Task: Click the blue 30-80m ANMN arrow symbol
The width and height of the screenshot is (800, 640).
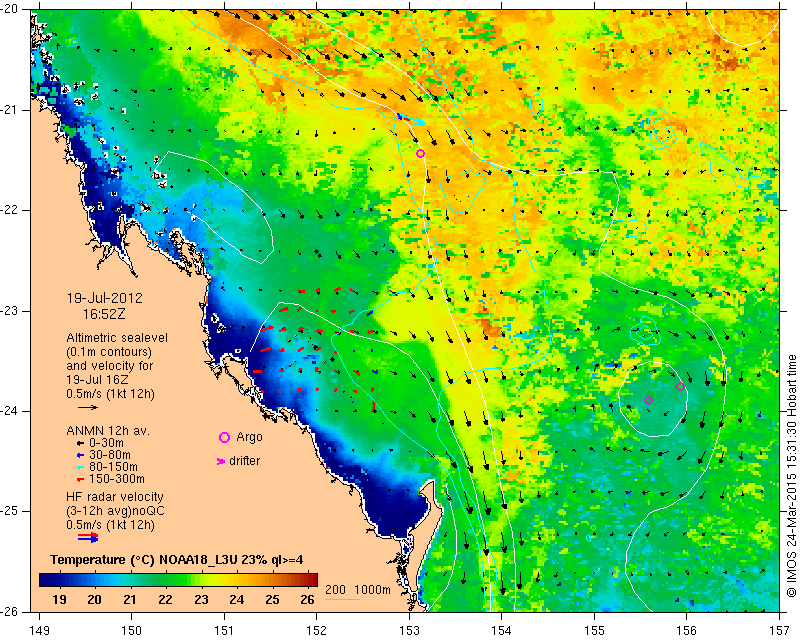Action: click(80, 455)
